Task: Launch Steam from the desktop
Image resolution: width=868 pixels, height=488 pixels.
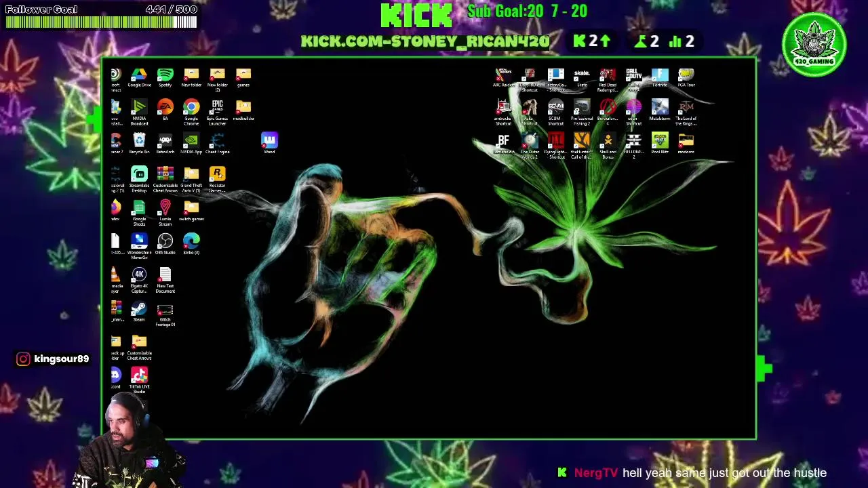Action: coord(139,311)
